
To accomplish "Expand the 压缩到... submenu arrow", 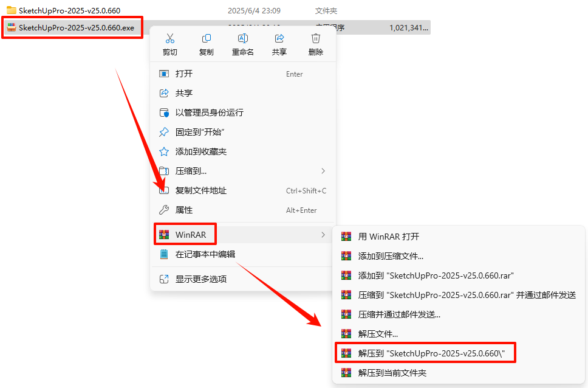I will 323,171.
